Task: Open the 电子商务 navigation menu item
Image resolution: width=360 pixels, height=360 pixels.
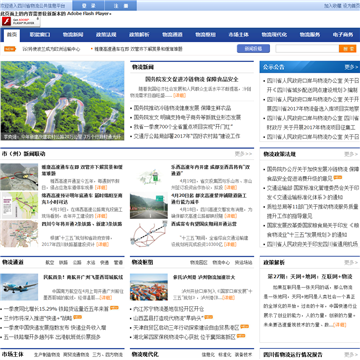Action: click(x=343, y=35)
